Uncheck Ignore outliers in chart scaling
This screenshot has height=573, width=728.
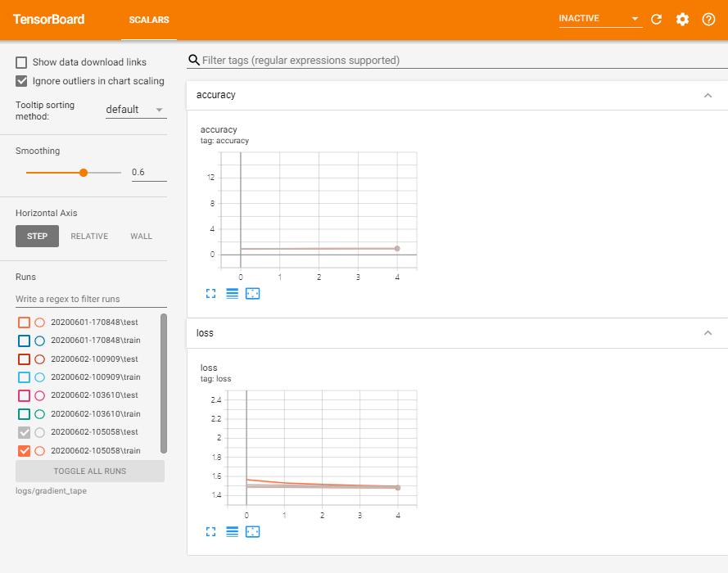pyautogui.click(x=21, y=81)
